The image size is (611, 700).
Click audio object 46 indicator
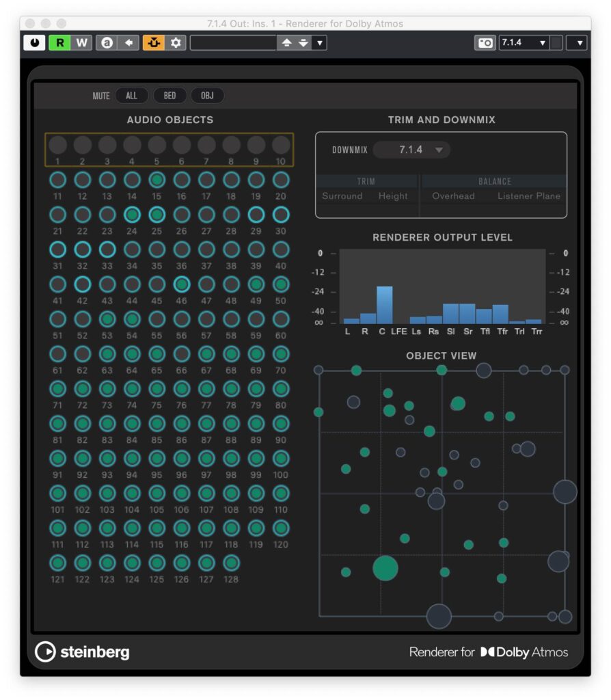pos(182,284)
